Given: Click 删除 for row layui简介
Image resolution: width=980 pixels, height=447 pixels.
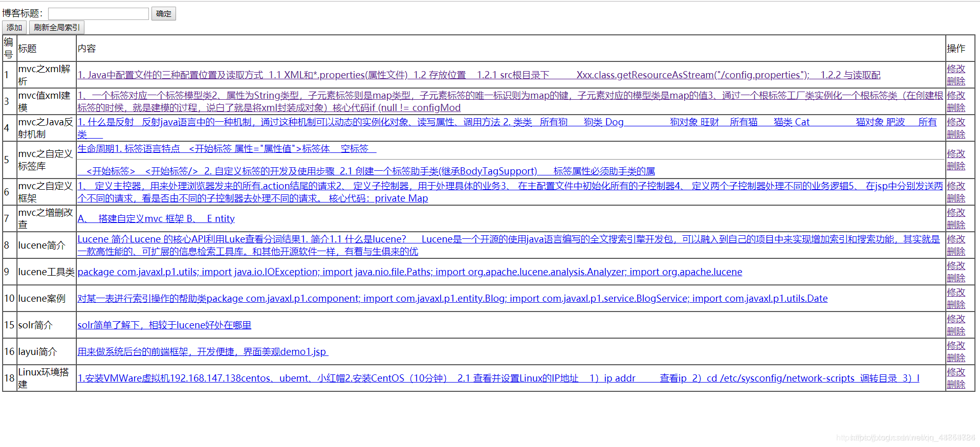Looking at the screenshot, I should [x=956, y=357].
